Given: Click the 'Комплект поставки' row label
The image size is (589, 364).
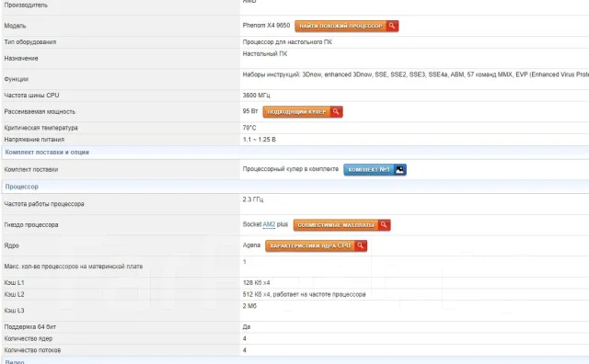Looking at the screenshot, I should tap(31, 169).
